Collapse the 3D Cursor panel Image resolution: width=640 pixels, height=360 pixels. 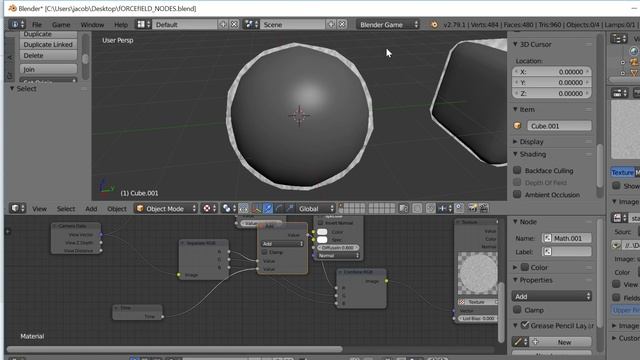pos(516,44)
